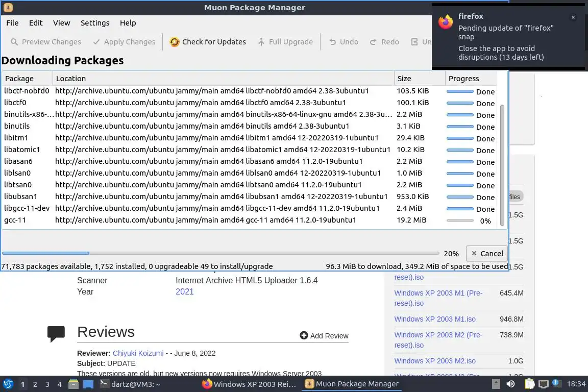
Task: Open the File menu
Action: coord(12,23)
